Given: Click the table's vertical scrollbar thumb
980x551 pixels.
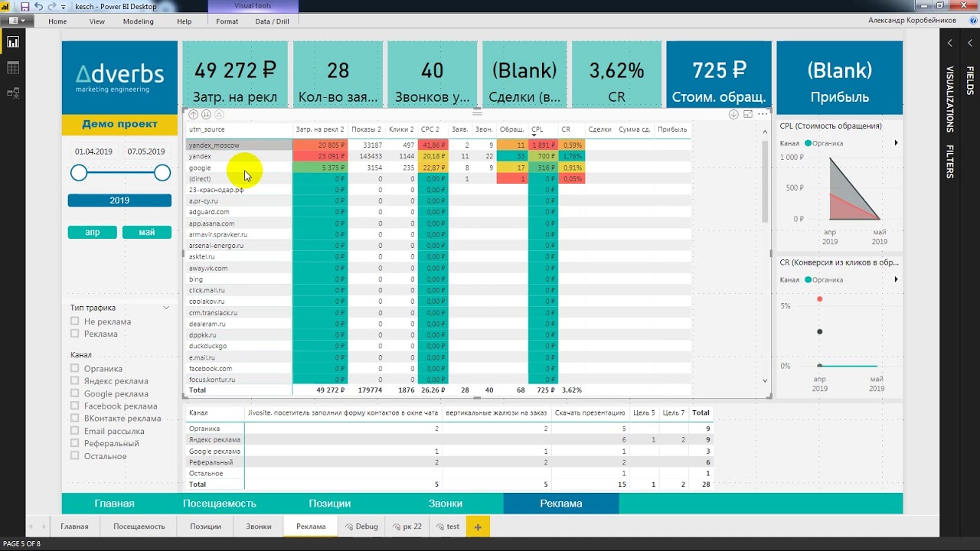Looking at the screenshot, I should [x=765, y=181].
